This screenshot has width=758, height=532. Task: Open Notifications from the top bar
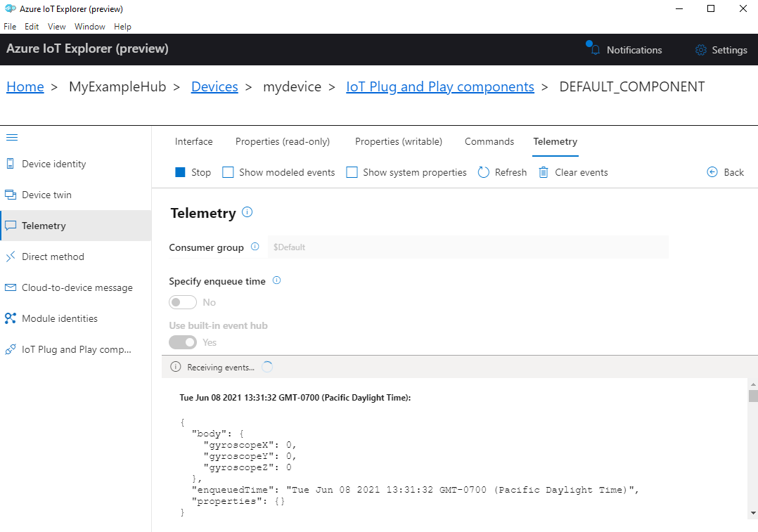(623, 49)
